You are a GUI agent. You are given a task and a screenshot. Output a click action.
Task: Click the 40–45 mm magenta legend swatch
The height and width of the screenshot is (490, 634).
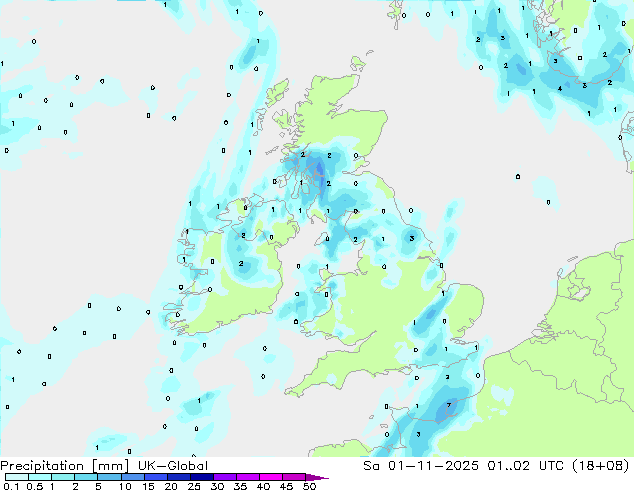point(271,477)
